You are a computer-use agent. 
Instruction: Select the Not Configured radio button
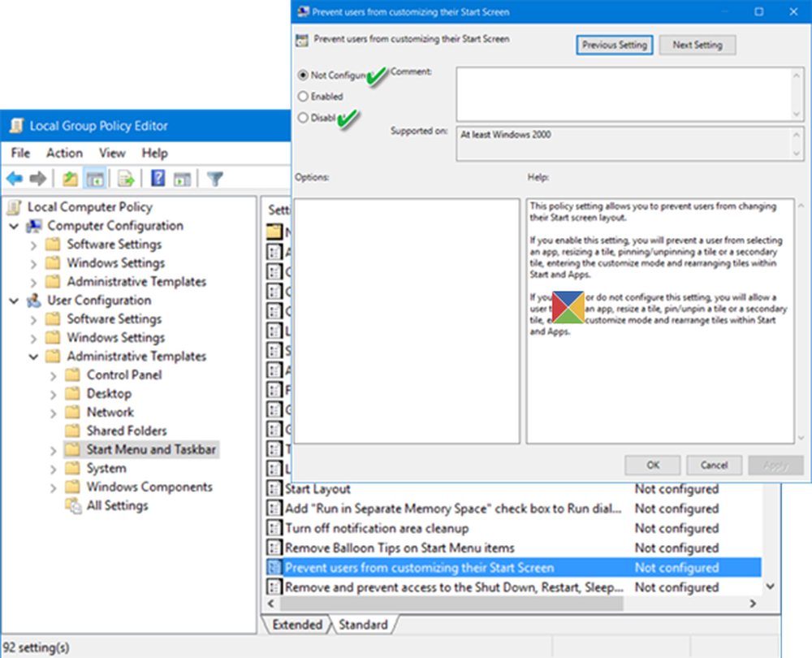click(303, 75)
